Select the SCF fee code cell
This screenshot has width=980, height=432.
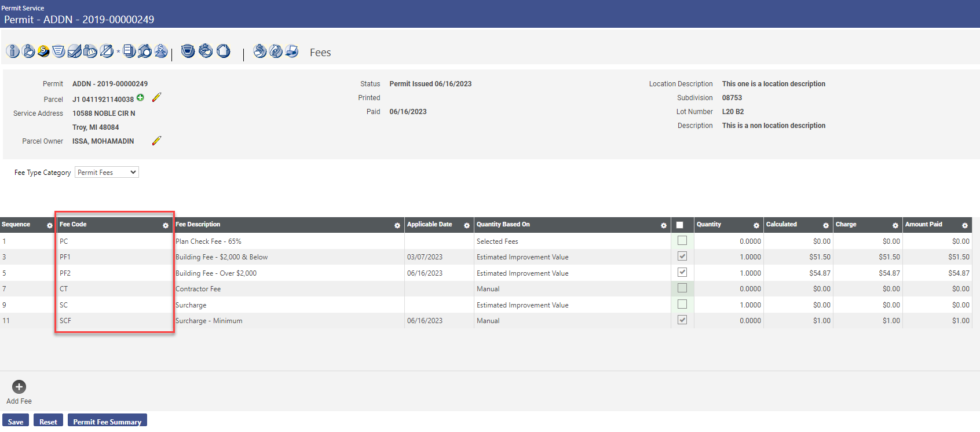115,320
